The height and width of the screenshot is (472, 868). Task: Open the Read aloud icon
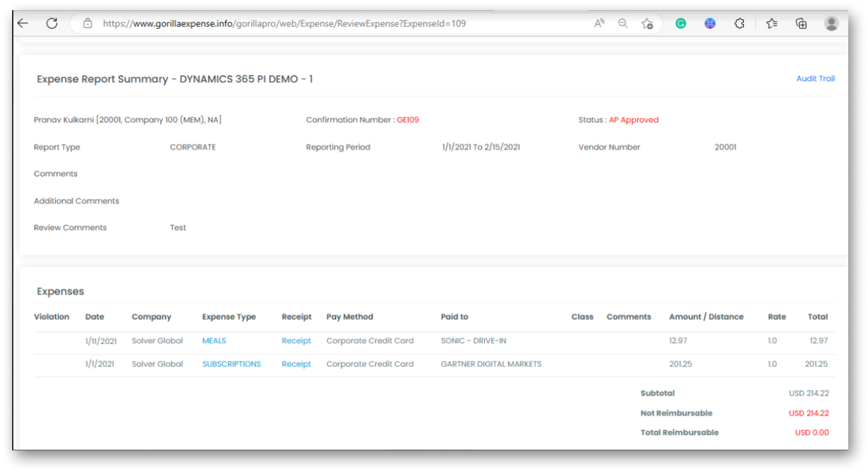(x=599, y=24)
